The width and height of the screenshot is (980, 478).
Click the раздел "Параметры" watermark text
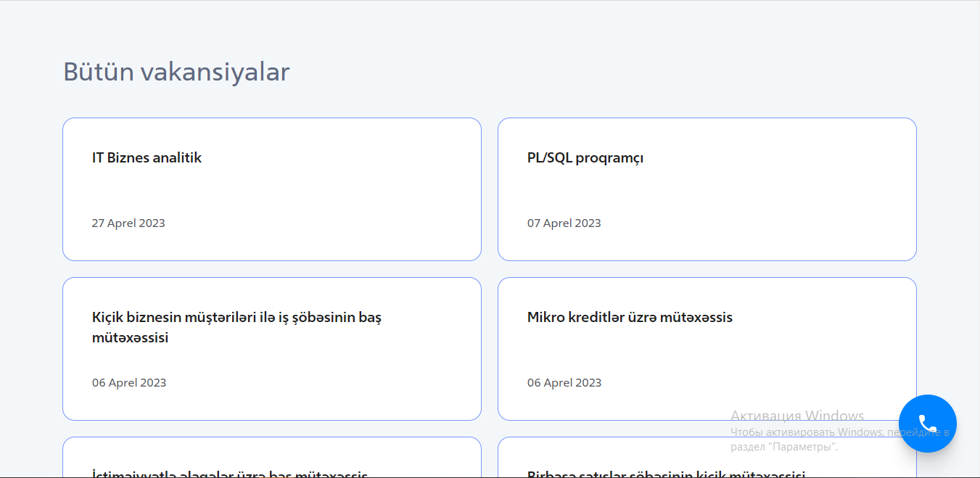(x=783, y=447)
